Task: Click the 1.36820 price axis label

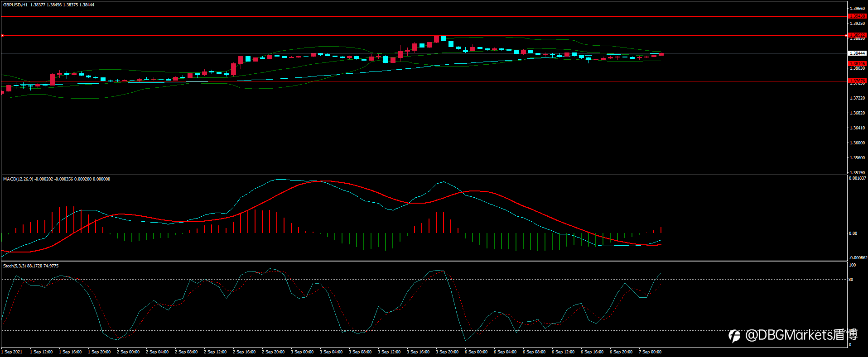Action: [857, 113]
